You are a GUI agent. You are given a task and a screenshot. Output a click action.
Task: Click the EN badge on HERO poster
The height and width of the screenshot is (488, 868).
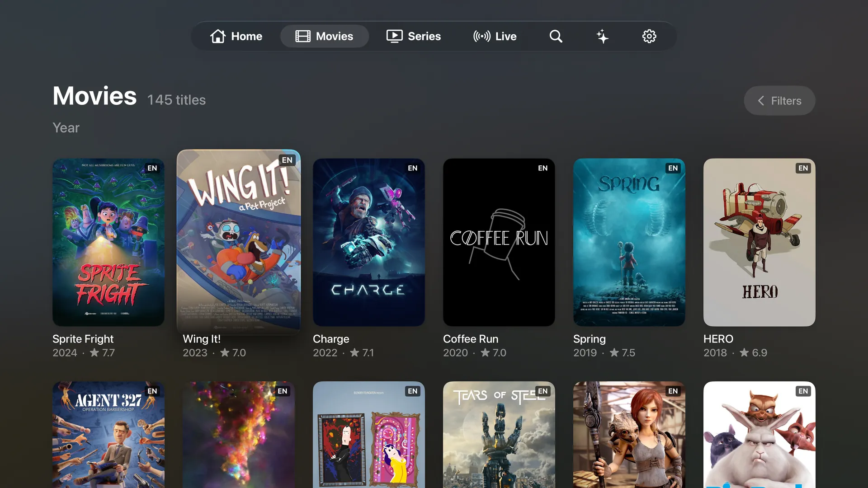tap(803, 168)
